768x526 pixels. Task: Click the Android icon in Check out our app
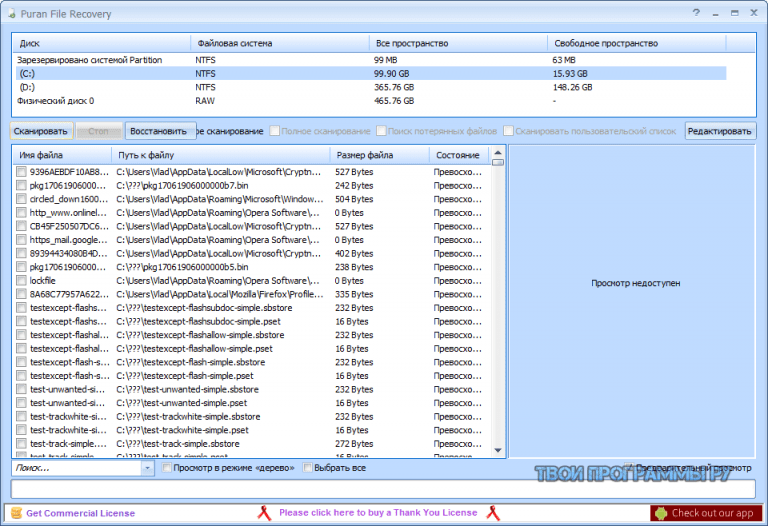tap(660, 513)
